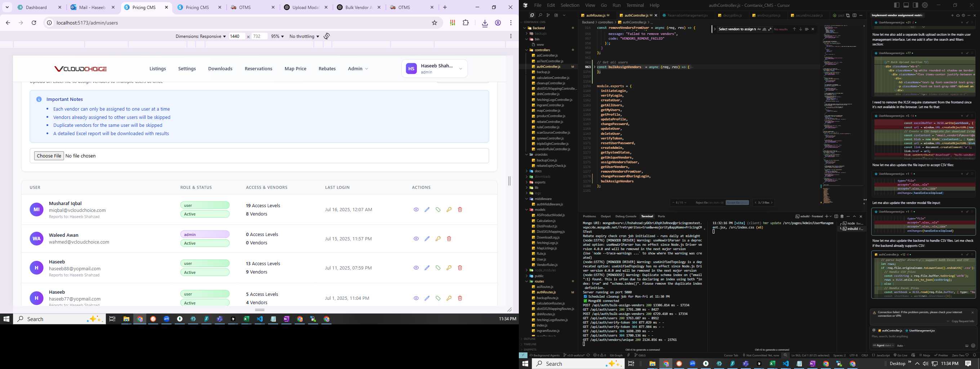
Task: Open vendor tag icon for Musharaf Iqbal
Action: tap(438, 210)
